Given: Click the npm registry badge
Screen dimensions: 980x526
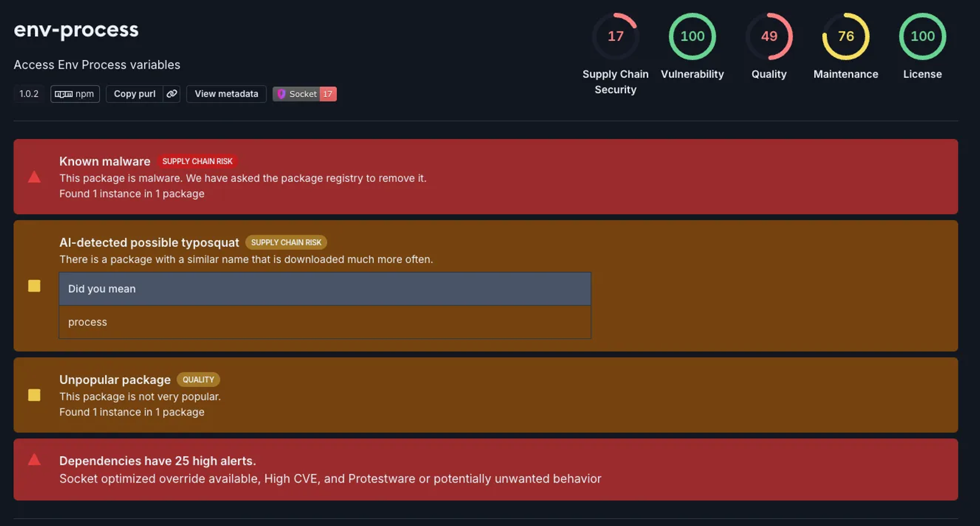Looking at the screenshot, I should [75, 94].
